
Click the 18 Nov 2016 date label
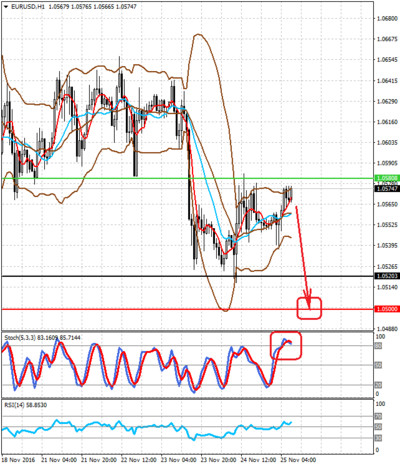18,460
